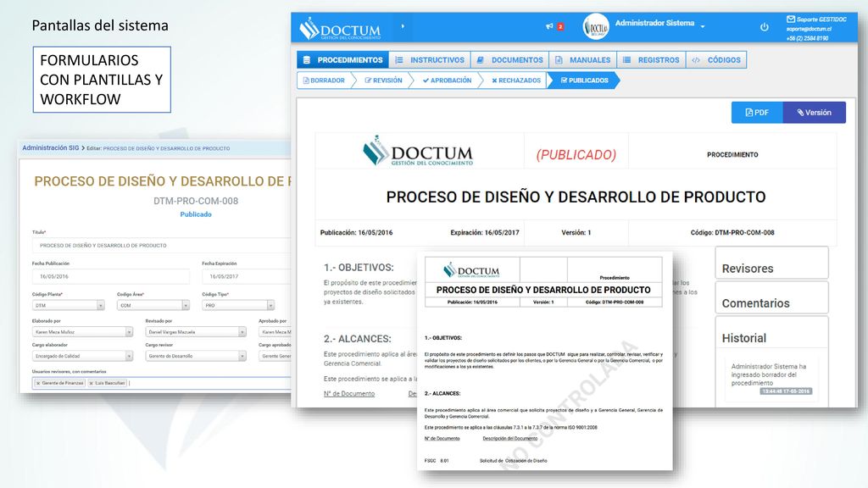868x488 pixels.
Task: Open the Código Tipo dropdown showing PRO
Action: (x=238, y=305)
